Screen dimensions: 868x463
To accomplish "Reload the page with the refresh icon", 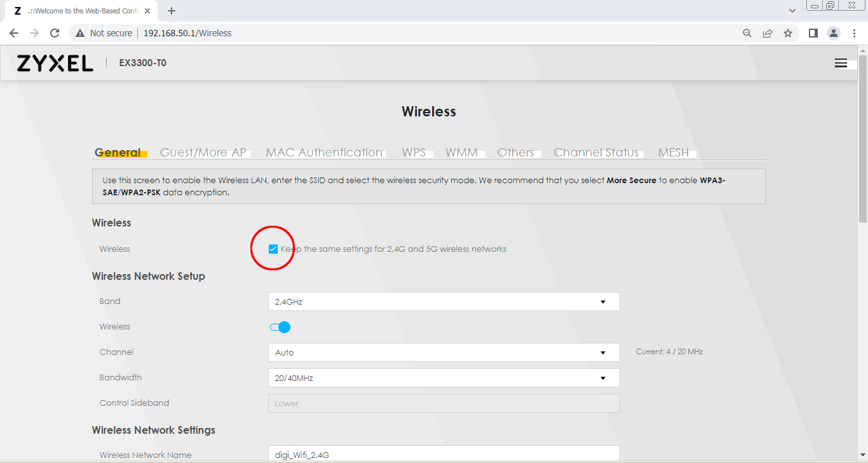I will pos(55,33).
